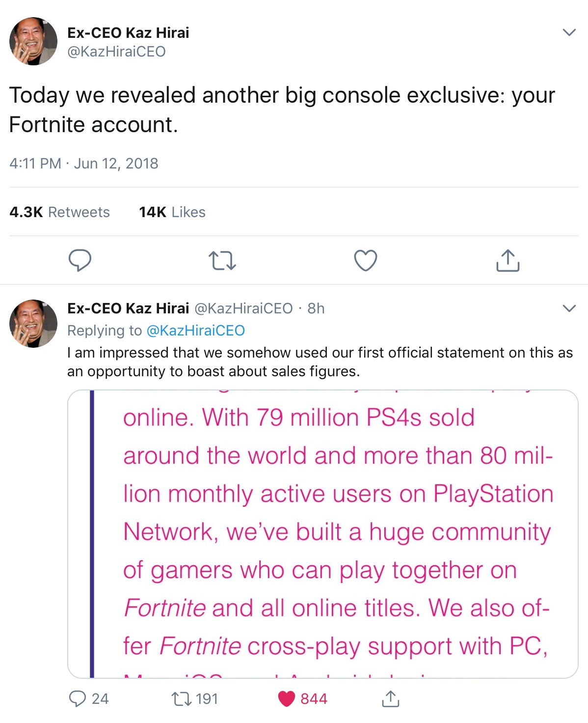Open @KazHiraiCEO link in Replying to

(195, 331)
